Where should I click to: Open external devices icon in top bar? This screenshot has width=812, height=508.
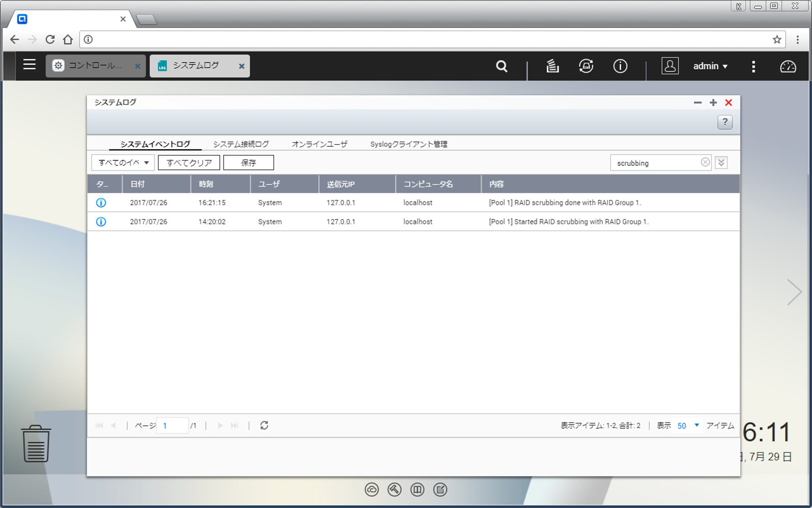[x=586, y=66]
